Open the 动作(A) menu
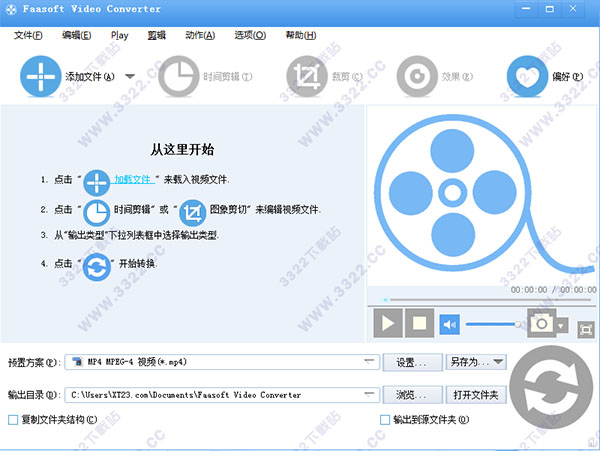 pos(200,36)
